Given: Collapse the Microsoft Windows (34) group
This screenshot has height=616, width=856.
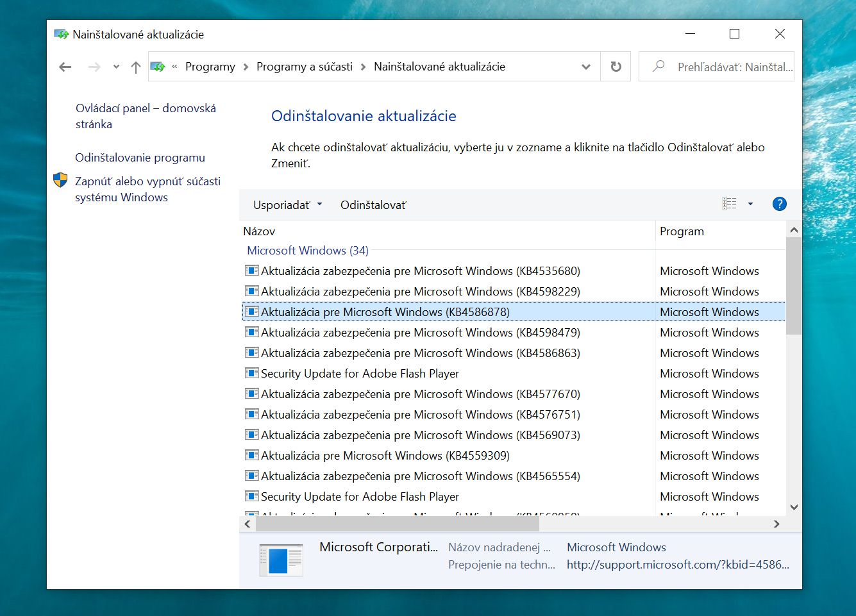Looking at the screenshot, I should coord(308,251).
